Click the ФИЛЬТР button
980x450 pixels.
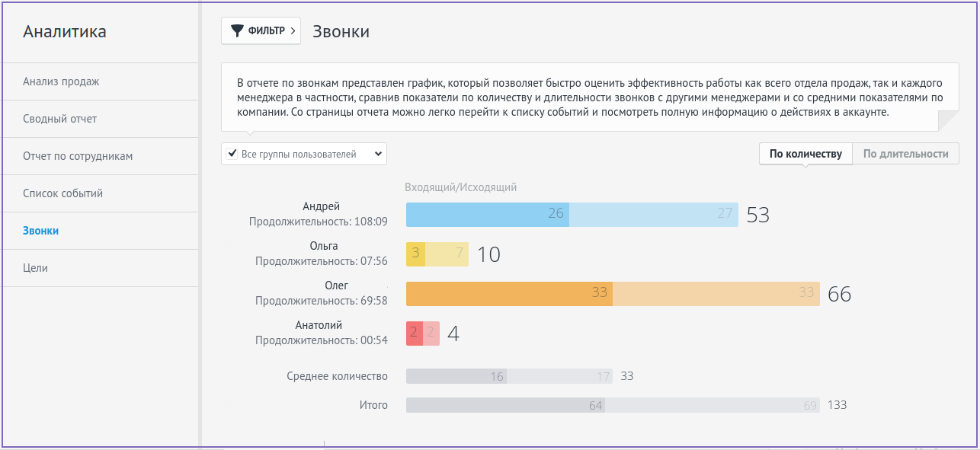coord(261,31)
